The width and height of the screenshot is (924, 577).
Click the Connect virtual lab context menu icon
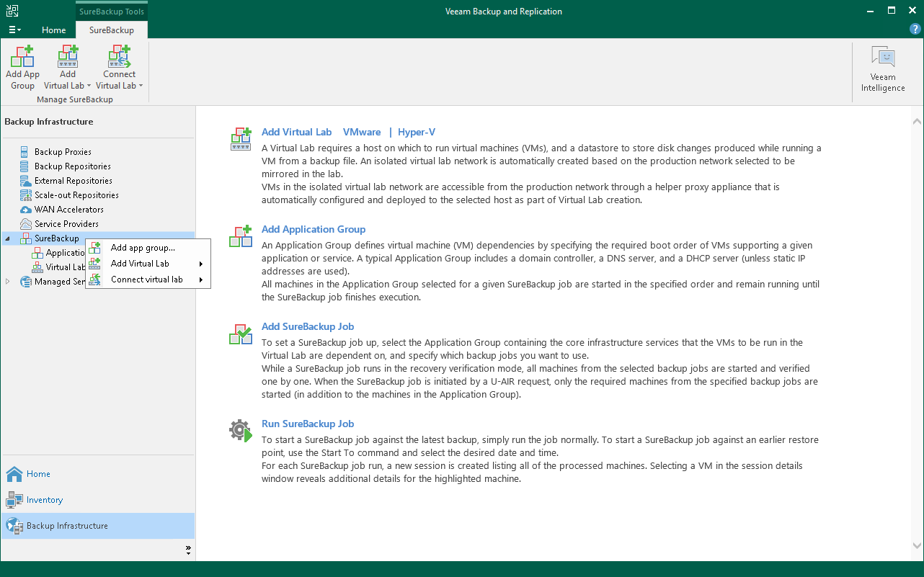(95, 279)
